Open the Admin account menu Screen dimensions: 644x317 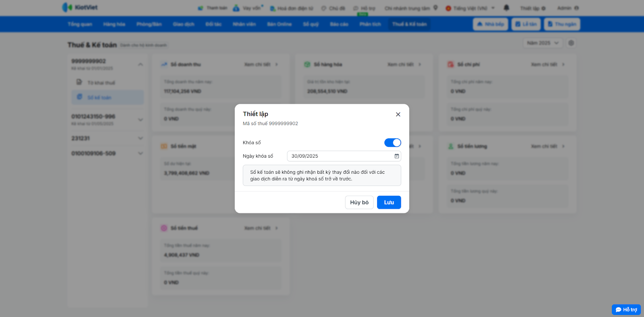[x=568, y=8]
